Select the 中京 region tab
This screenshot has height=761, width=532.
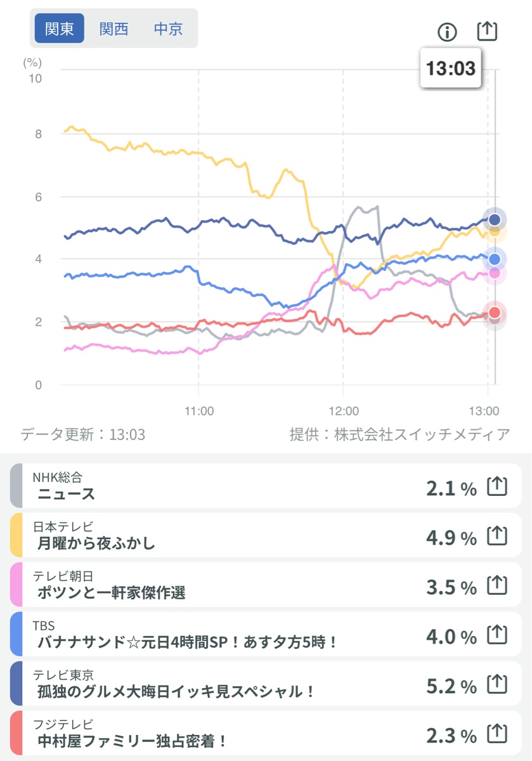(x=168, y=29)
